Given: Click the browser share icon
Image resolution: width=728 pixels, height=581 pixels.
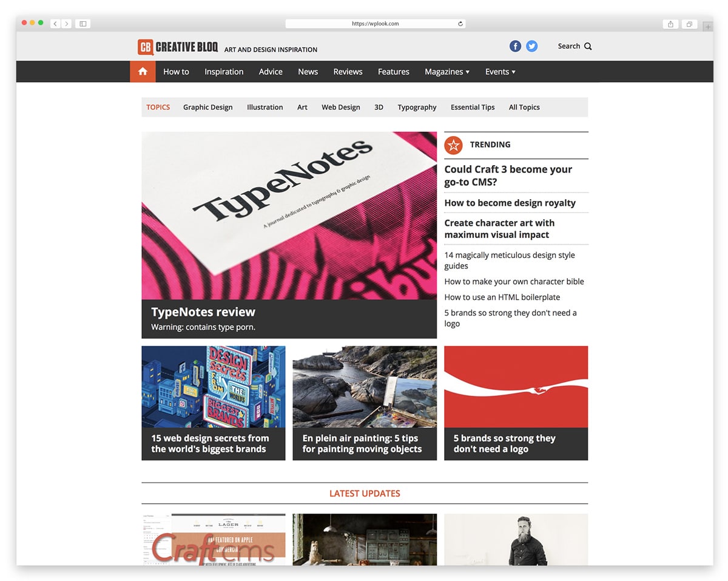Looking at the screenshot, I should [x=670, y=24].
